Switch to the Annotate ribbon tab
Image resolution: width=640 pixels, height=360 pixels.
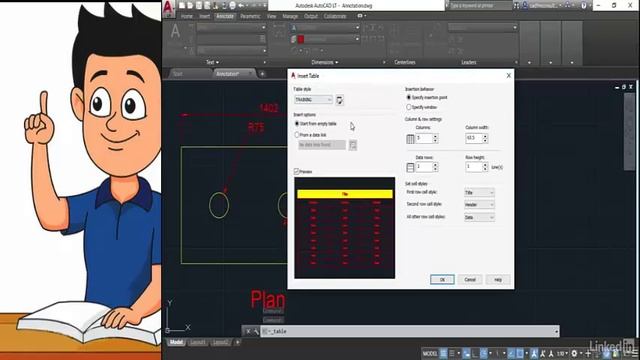click(x=225, y=16)
